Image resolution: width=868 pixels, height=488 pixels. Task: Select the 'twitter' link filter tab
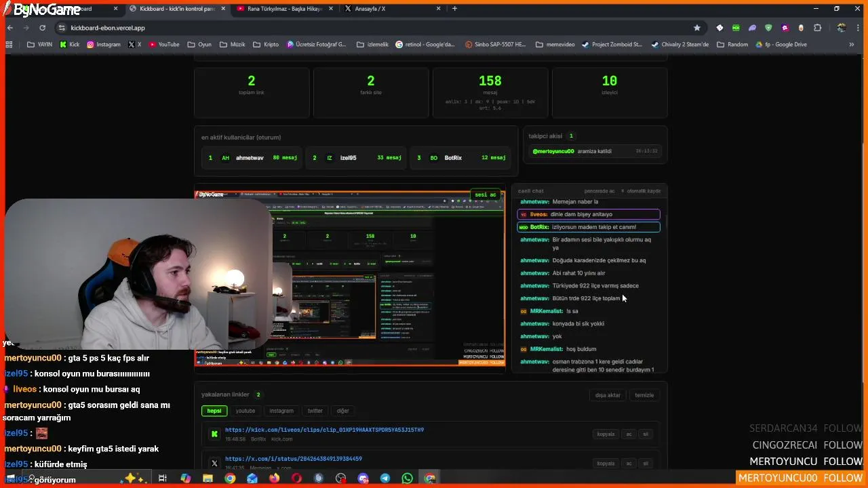[315, 411]
